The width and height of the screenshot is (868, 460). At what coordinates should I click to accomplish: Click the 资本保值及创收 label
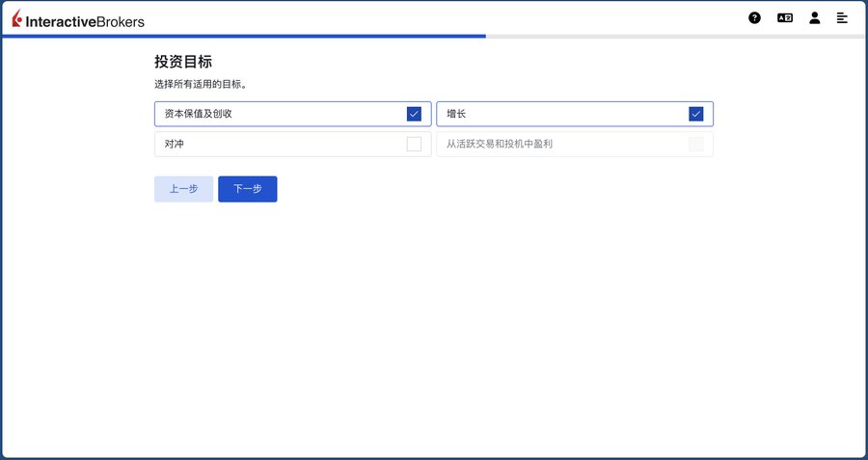pyautogui.click(x=198, y=114)
